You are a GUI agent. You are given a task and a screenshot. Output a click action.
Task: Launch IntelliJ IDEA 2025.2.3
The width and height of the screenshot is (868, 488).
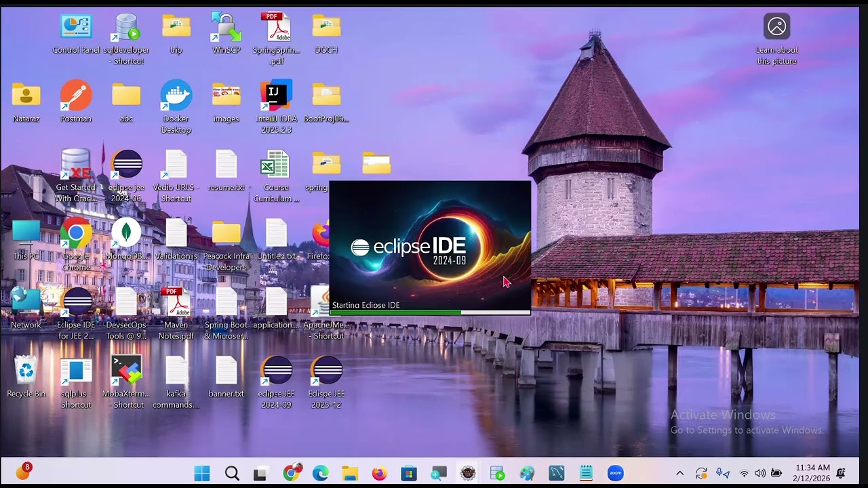(x=276, y=108)
